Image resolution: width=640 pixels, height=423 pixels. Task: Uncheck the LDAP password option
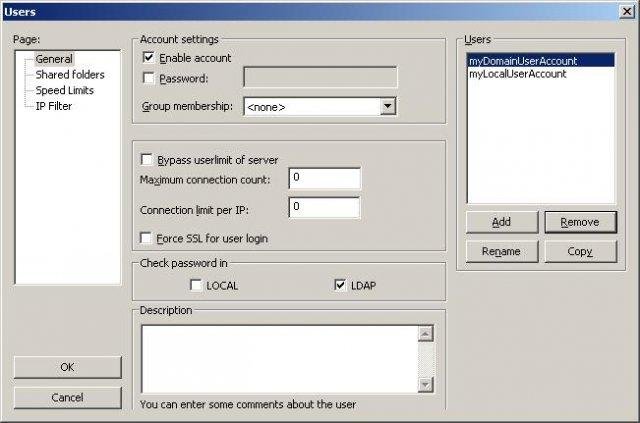340,286
